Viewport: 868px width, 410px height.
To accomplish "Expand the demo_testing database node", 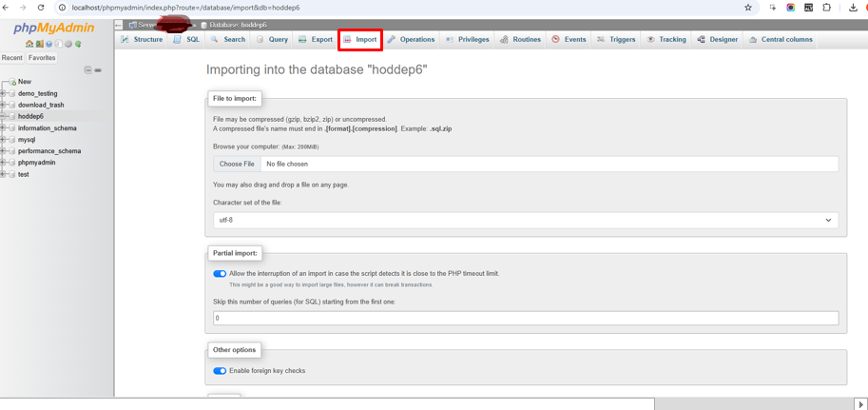I will pos(3,93).
